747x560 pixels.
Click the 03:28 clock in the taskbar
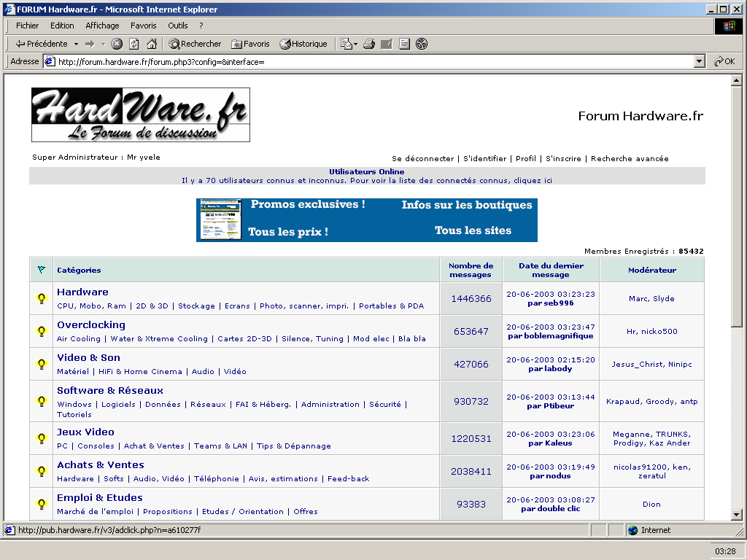[725, 551]
